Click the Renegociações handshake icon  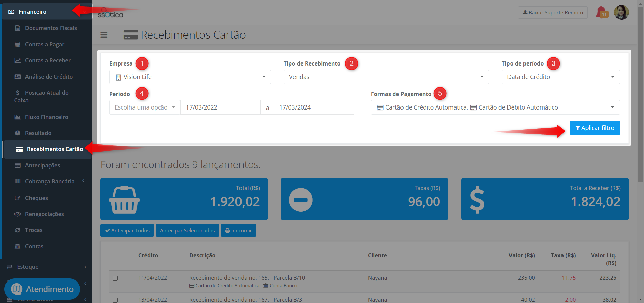point(18,214)
